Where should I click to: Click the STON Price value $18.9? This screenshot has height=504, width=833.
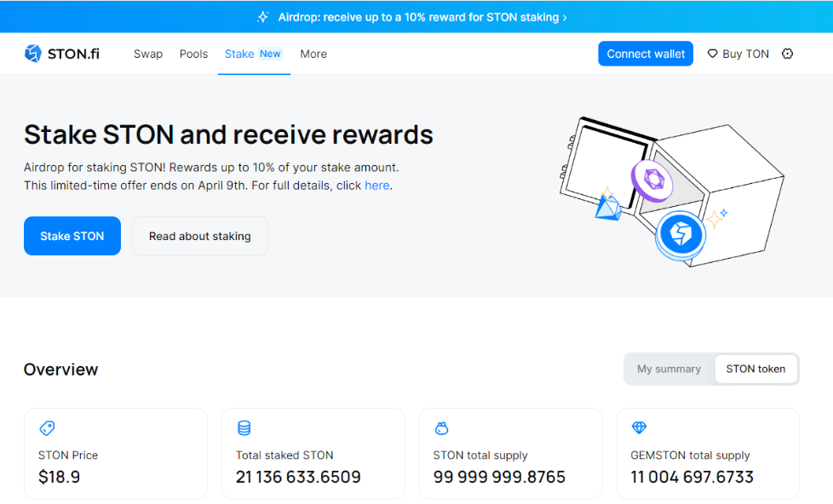(x=59, y=477)
